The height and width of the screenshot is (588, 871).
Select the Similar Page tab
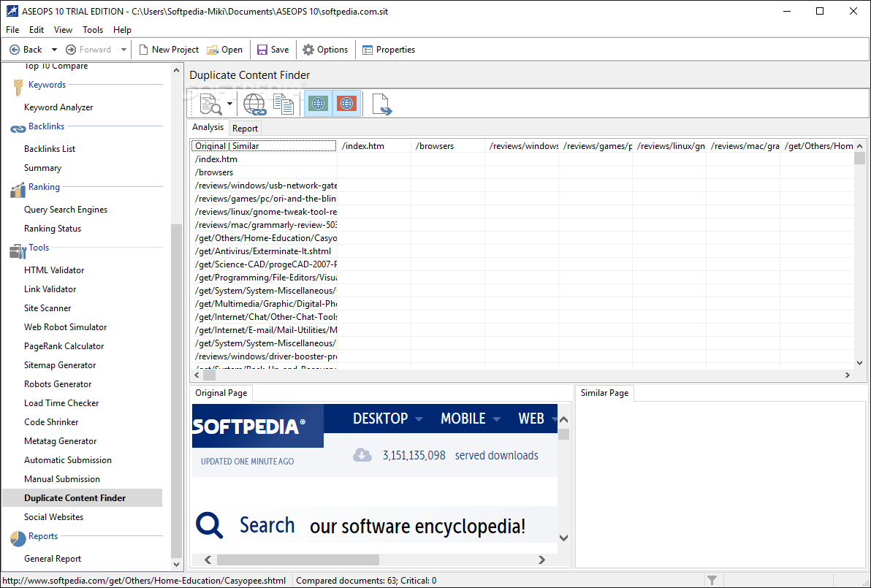(x=604, y=393)
